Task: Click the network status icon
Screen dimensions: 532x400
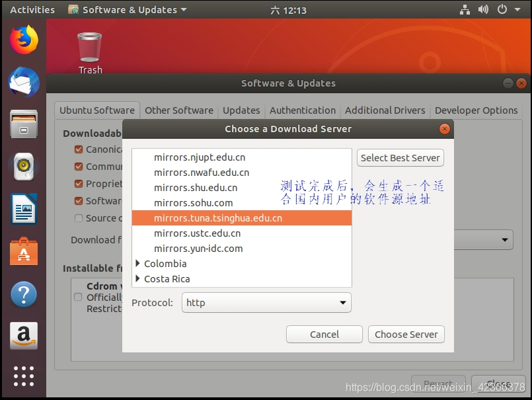Action: tap(465, 9)
